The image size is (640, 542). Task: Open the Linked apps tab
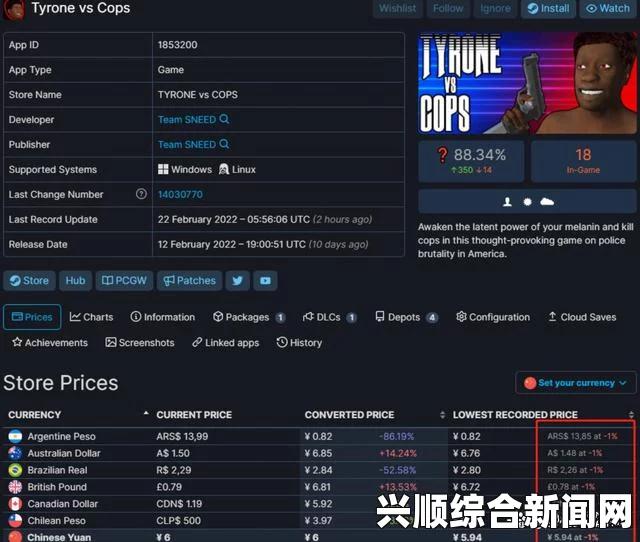coord(225,342)
